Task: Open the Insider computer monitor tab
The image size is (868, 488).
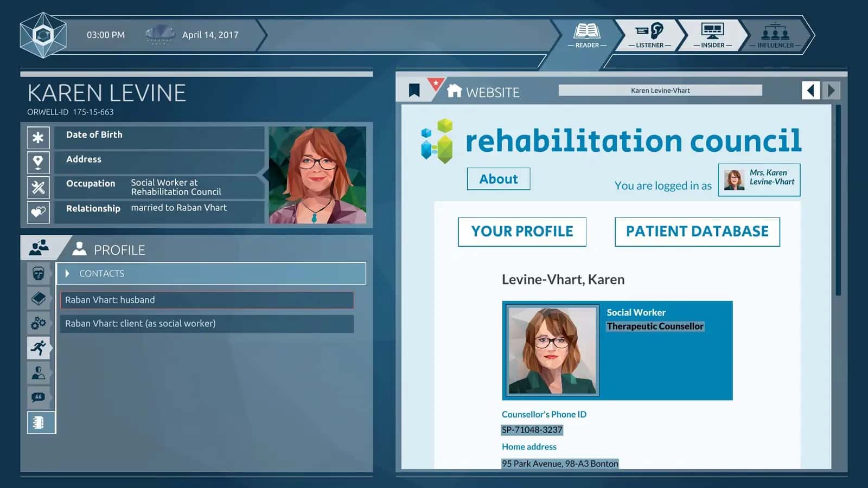Action: pos(712,35)
